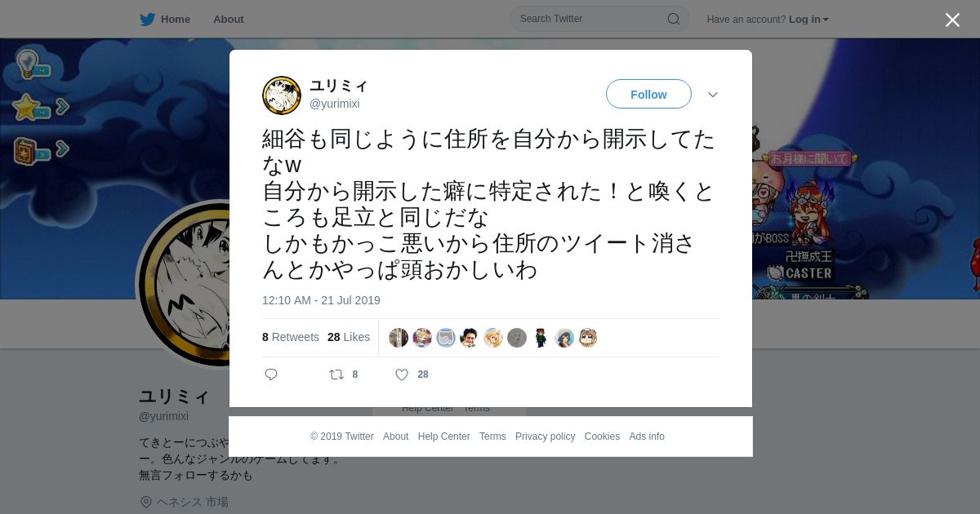Viewport: 980px width, 514px height.
Task: Click the last liker avatar in the row
Action: [x=588, y=338]
